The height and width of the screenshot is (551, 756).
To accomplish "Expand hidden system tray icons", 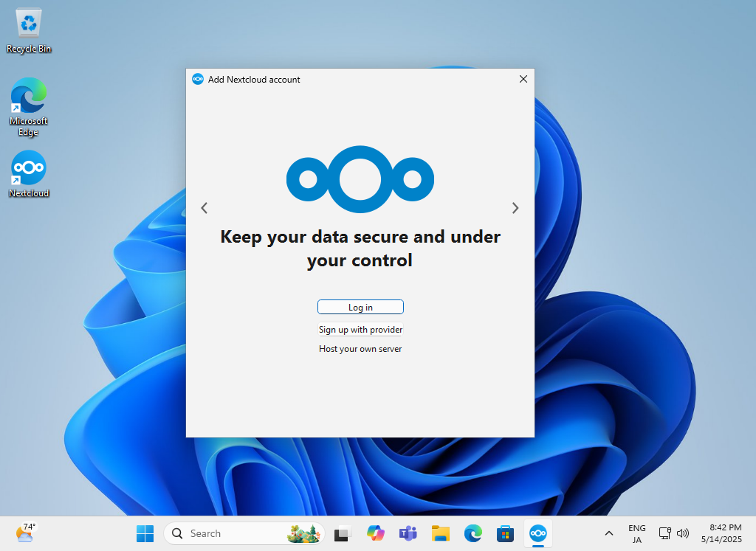I will (608, 533).
